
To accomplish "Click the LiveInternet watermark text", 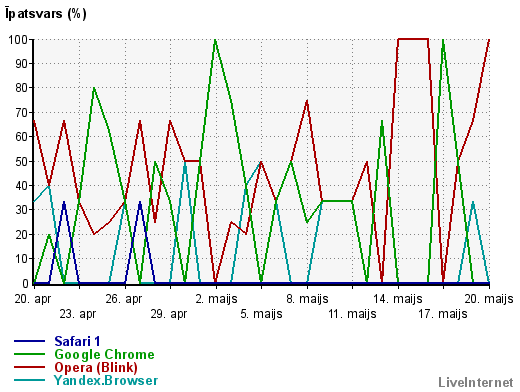I will tap(476, 382).
